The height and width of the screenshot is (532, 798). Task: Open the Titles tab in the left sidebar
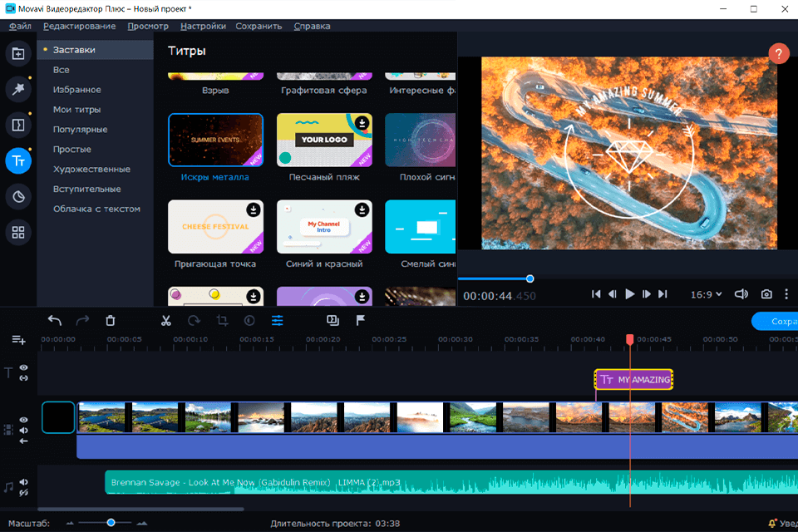point(18,161)
